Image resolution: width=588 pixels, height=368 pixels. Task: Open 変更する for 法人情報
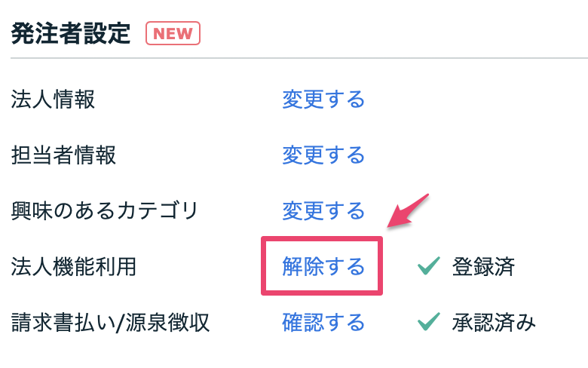tap(323, 99)
